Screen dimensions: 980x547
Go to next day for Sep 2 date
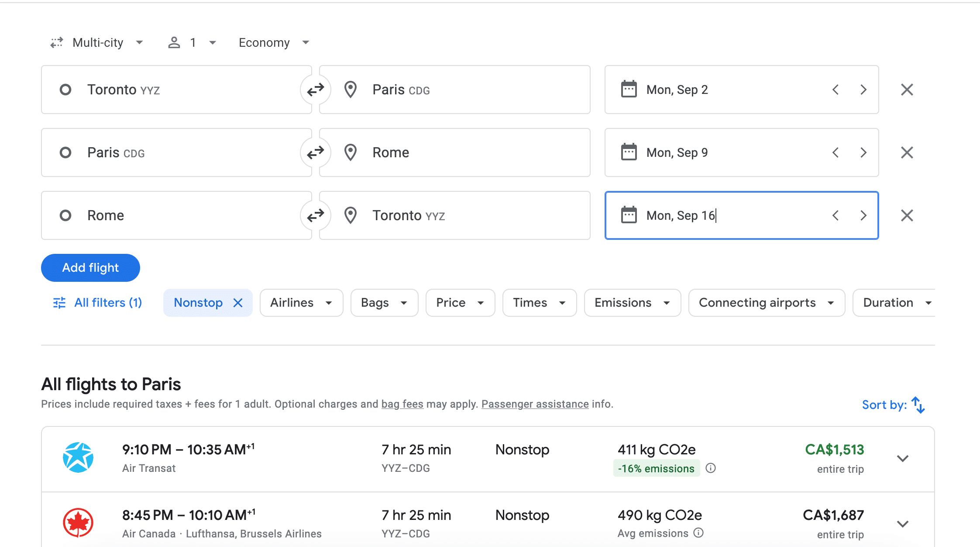coord(863,90)
